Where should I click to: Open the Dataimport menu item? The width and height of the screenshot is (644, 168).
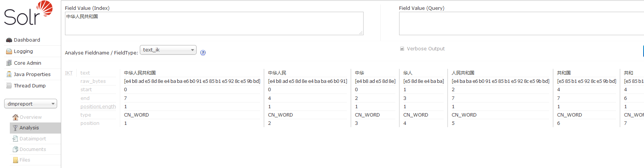point(33,139)
